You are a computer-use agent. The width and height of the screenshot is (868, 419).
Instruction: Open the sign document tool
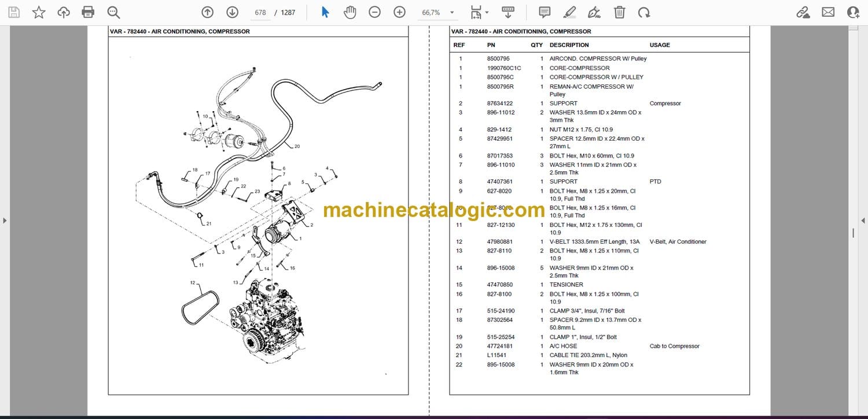coord(594,12)
